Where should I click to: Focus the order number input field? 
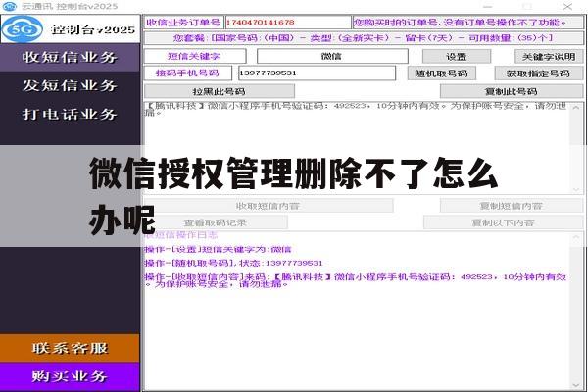coord(287,23)
